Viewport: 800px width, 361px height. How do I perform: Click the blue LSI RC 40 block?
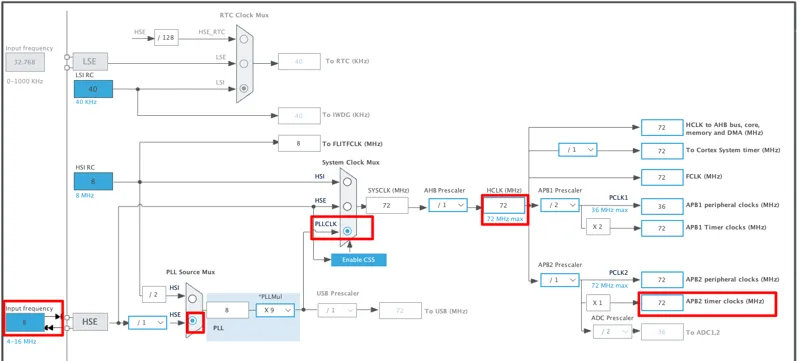click(93, 89)
